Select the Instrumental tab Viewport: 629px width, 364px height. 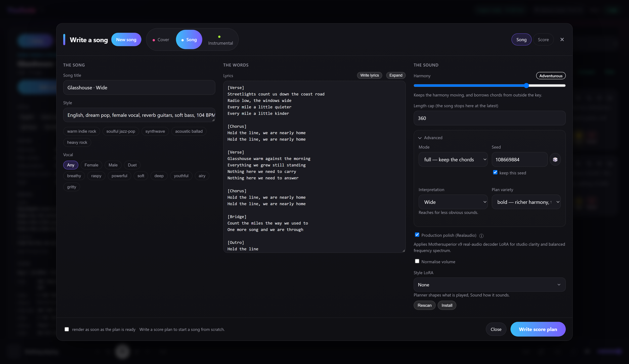point(220,40)
